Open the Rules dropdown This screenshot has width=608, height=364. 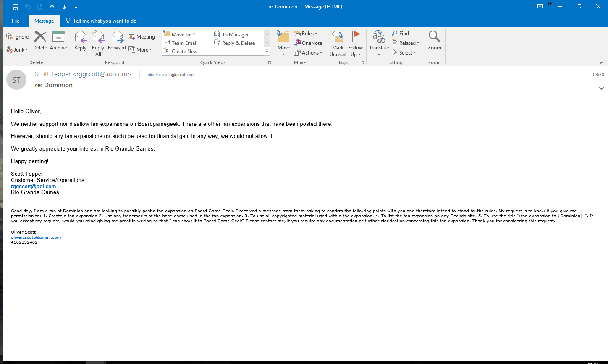point(306,34)
